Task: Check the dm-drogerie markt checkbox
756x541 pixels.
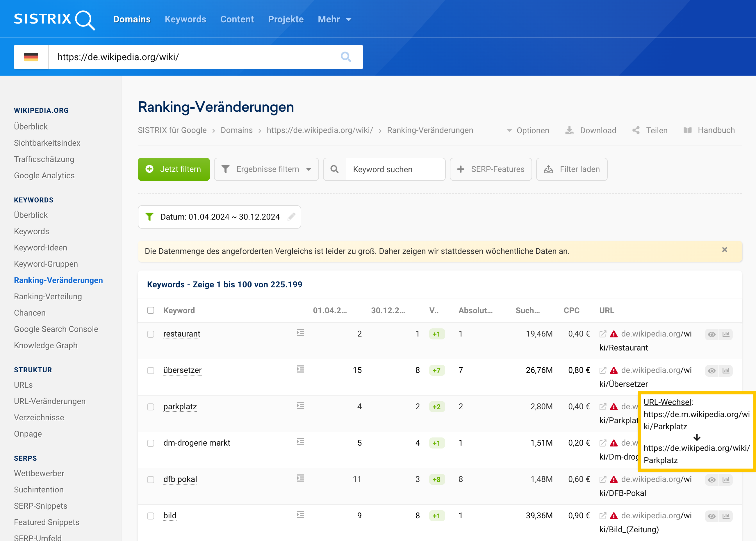Action: [151, 443]
